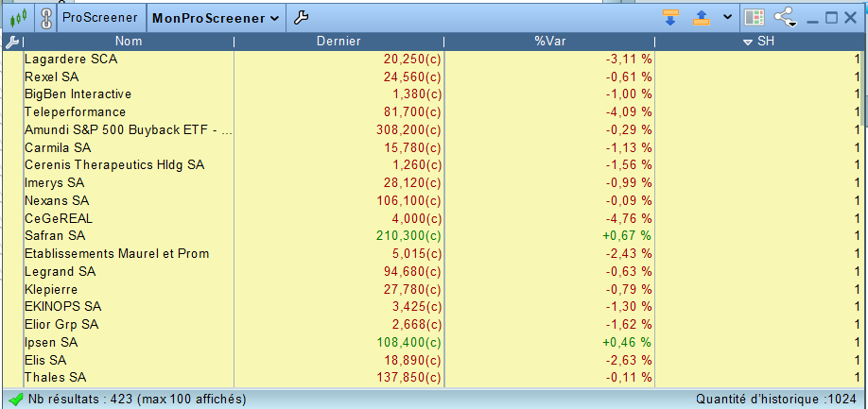The image size is (868, 409).
Task: Select the Thales SA row
Action: pos(432,378)
